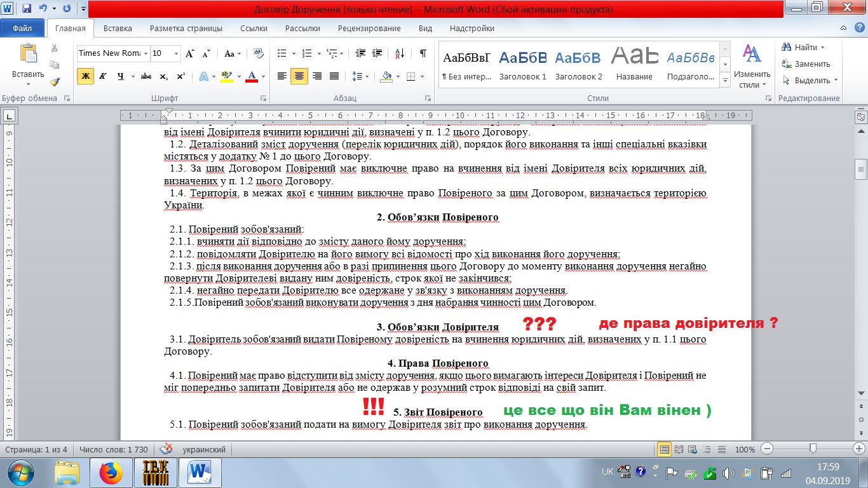Viewport: 868px width, 488px height.
Task: Click the zoom slider handle
Action: point(813,449)
